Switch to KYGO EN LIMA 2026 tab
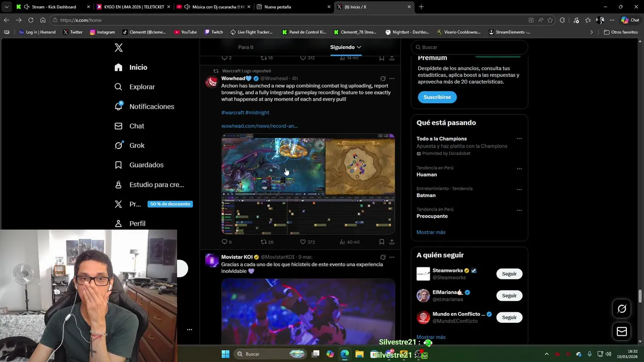 click(134, 7)
